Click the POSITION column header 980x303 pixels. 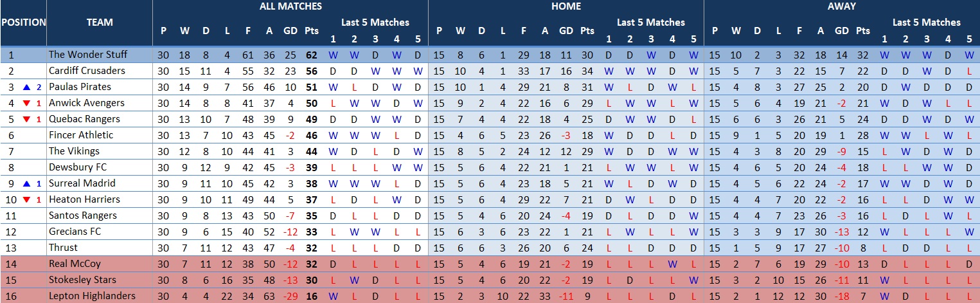tap(23, 23)
